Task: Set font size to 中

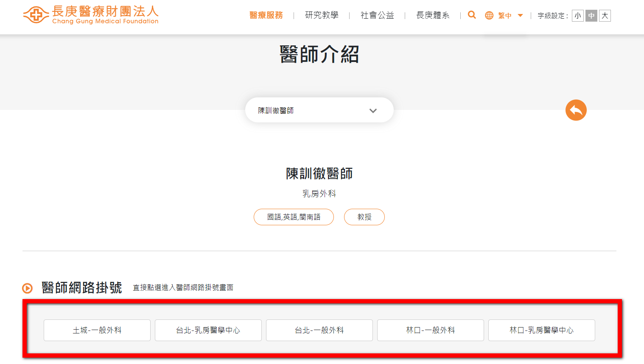Action: tap(591, 16)
